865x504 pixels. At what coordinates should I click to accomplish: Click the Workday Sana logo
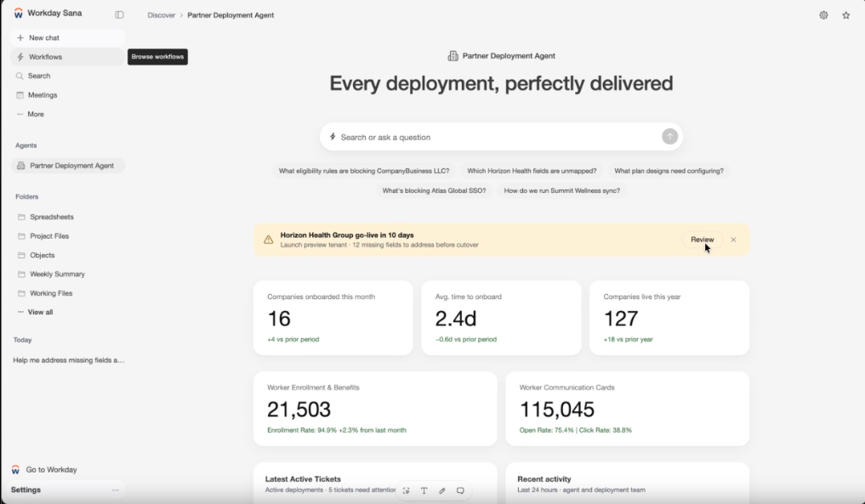18,14
